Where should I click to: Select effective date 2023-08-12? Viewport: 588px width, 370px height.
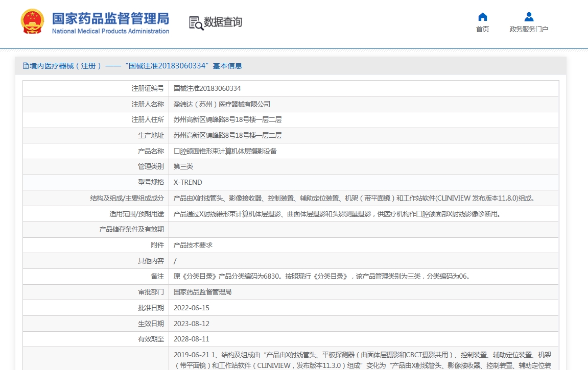pyautogui.click(x=191, y=324)
